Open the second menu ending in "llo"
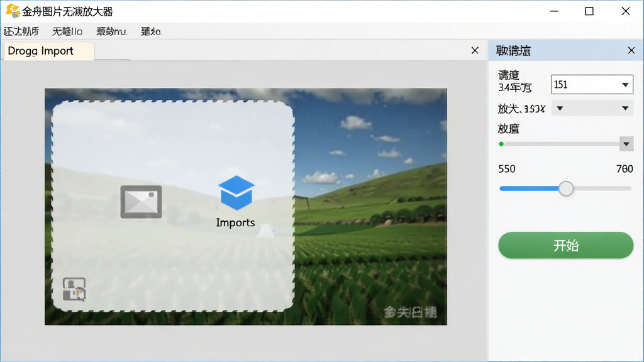This screenshot has width=644, height=362. 67,31
